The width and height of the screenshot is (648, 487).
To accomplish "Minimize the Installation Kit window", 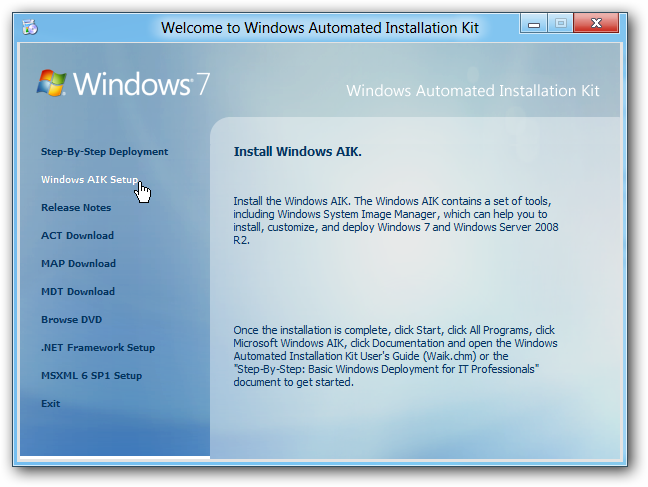I will (x=534, y=23).
